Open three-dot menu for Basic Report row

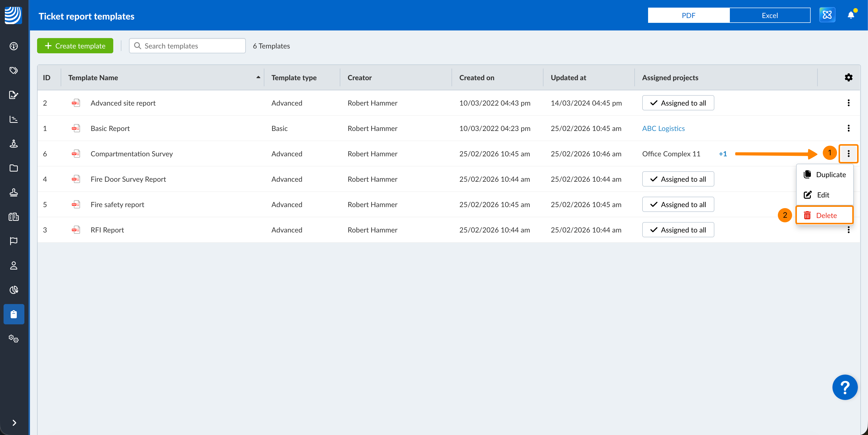(x=848, y=128)
